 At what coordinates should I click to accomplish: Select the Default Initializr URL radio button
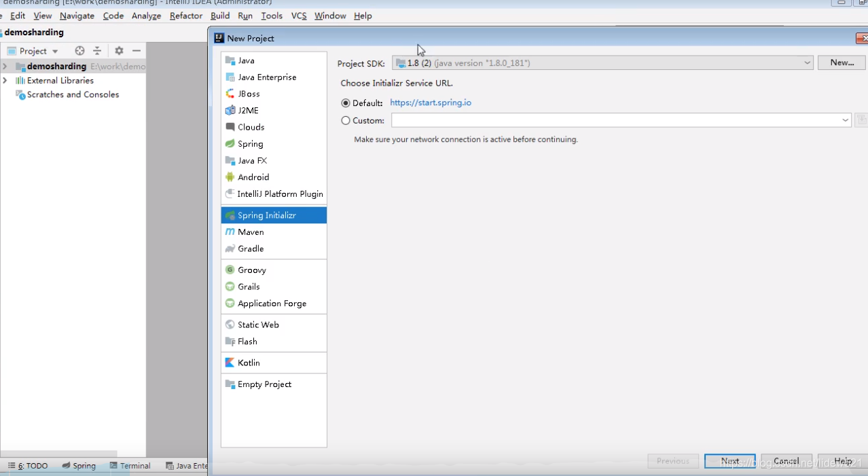[346, 103]
